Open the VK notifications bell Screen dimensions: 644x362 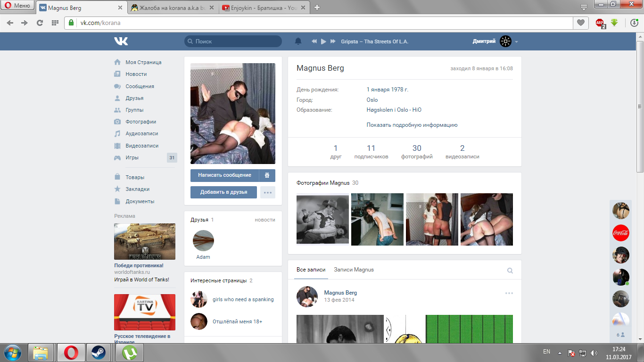(x=298, y=41)
